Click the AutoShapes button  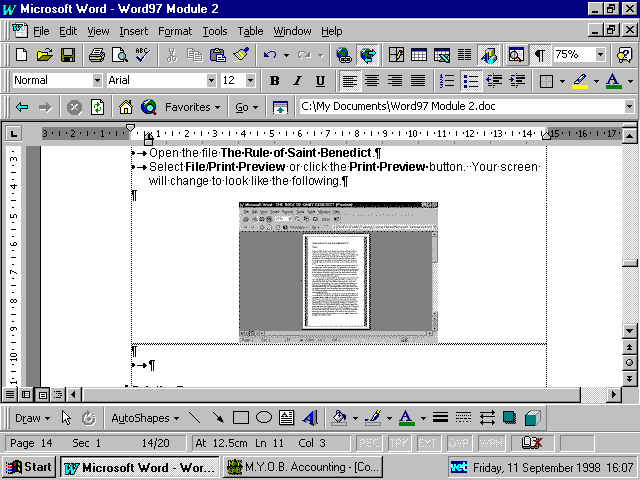tap(145, 418)
